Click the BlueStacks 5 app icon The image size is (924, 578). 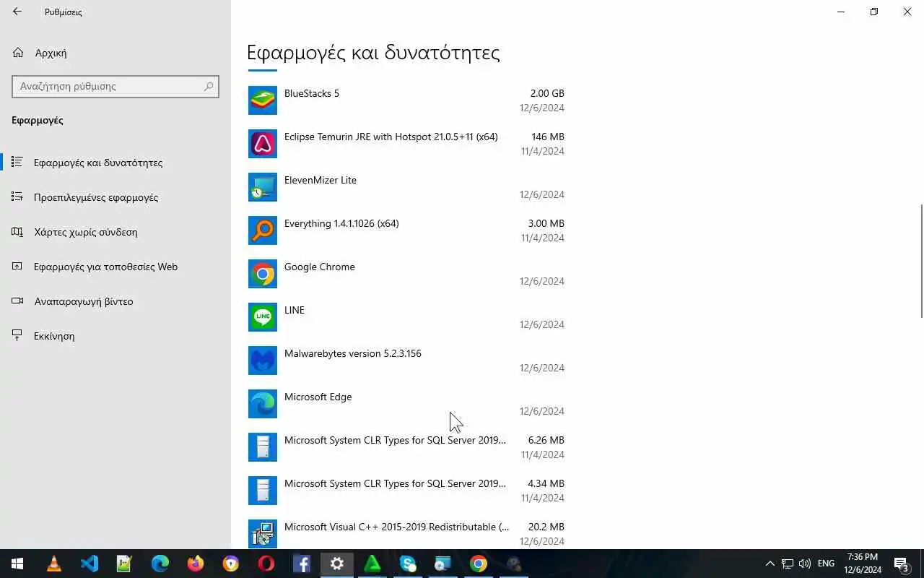pos(263,100)
